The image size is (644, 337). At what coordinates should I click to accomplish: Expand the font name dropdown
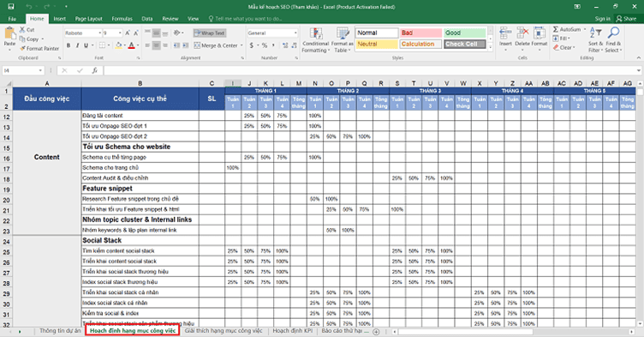pos(99,33)
